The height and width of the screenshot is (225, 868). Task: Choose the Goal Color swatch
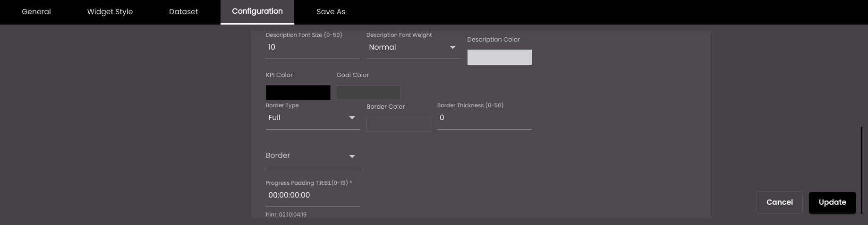[369, 93]
